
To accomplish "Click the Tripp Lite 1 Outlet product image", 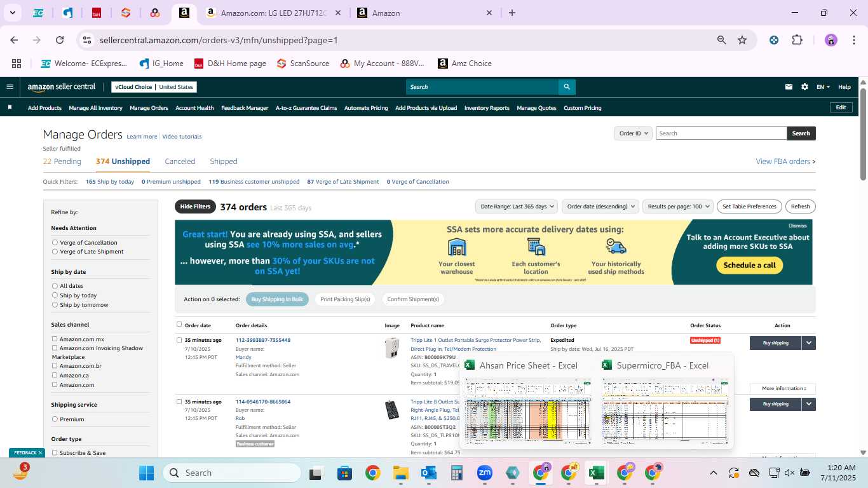I will pyautogui.click(x=392, y=348).
